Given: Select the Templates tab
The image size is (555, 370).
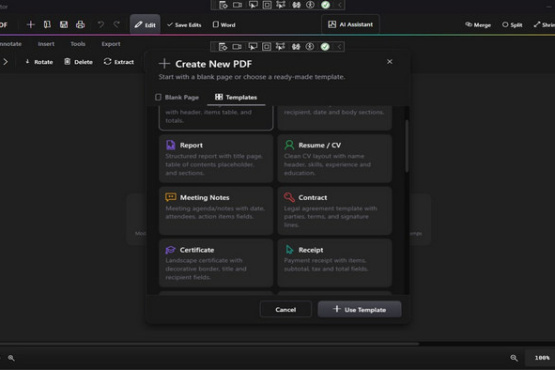Looking at the screenshot, I should [236, 97].
